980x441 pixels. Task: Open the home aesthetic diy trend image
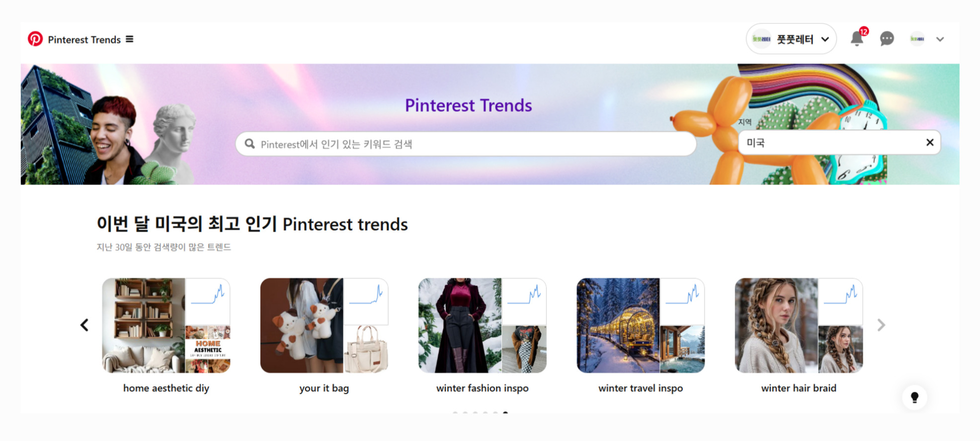tap(144, 326)
